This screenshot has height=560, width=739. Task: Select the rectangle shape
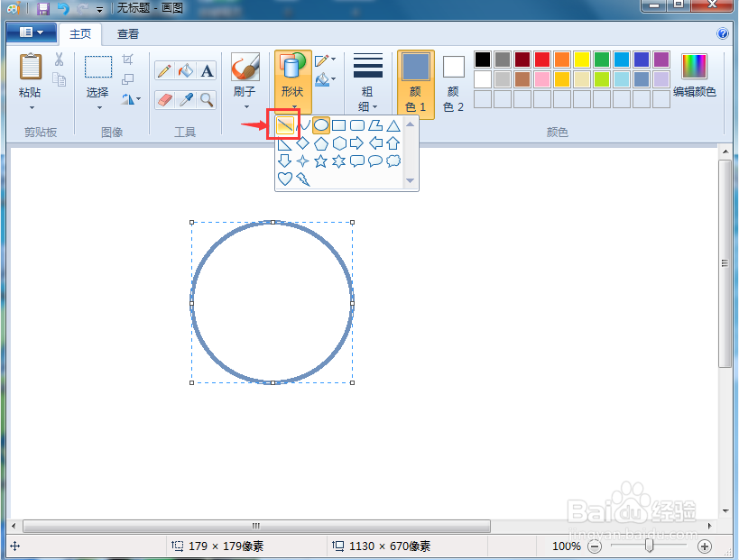(x=339, y=125)
